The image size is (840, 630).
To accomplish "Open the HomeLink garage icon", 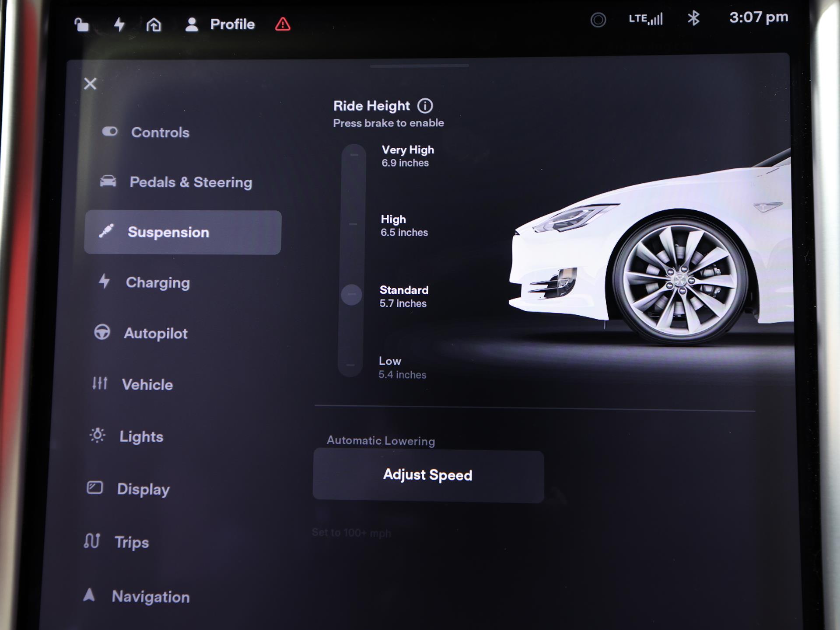I will [154, 25].
